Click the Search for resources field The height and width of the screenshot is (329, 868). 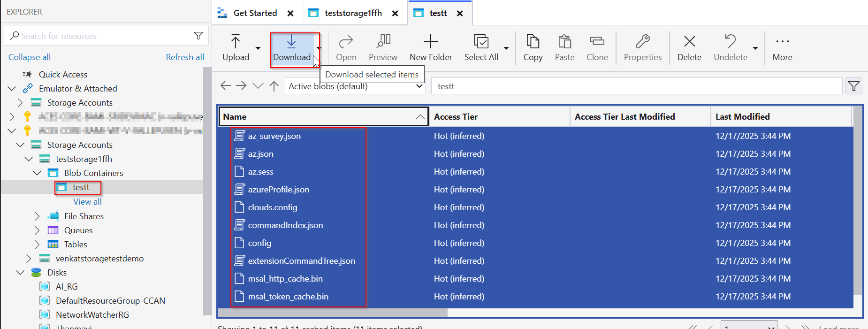[x=106, y=36]
